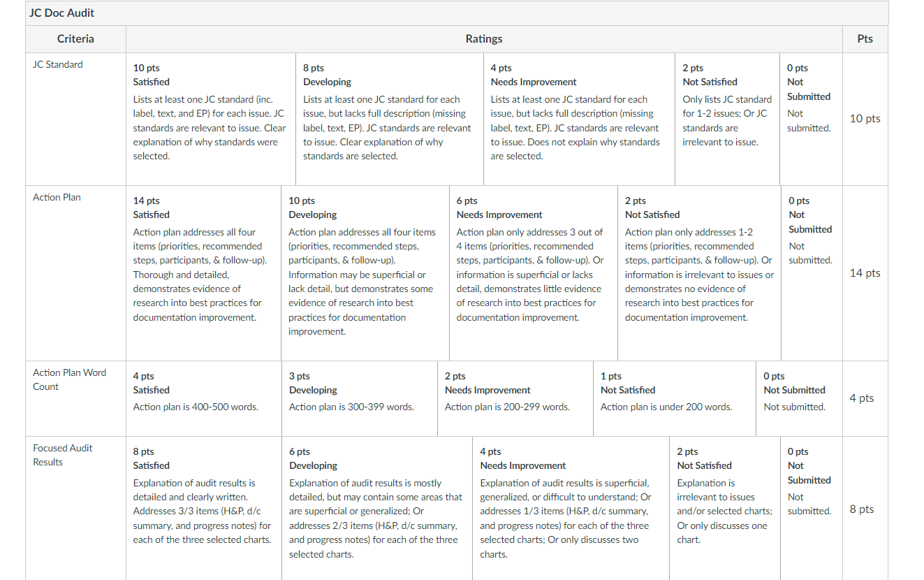The image size is (924, 580).
Task: Select Action Plan 14 pts Satisfied rating
Action: pyautogui.click(x=204, y=273)
